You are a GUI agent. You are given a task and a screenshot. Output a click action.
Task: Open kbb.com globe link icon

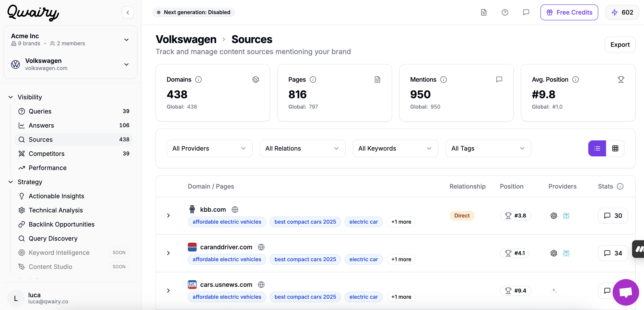point(235,209)
